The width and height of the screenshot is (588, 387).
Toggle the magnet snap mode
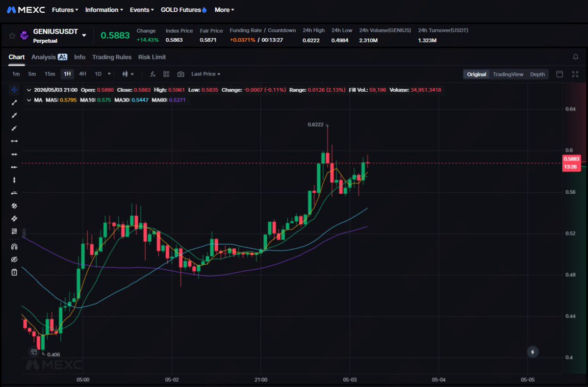pos(14,246)
